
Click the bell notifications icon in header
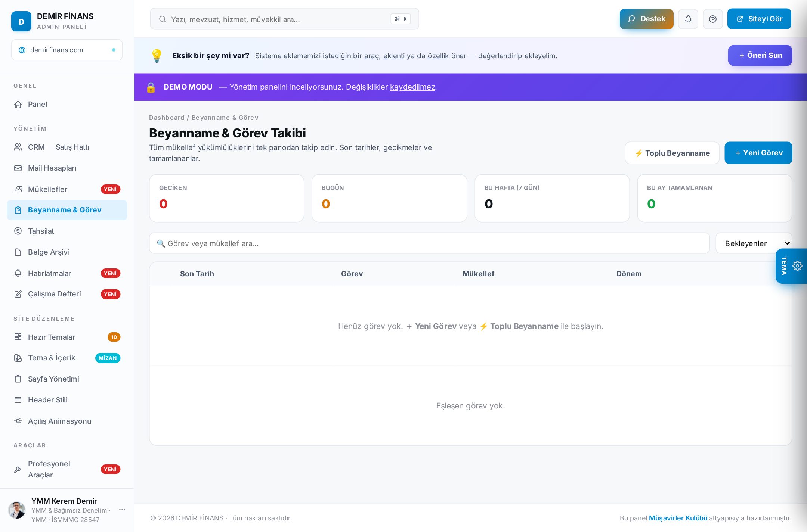(x=688, y=19)
